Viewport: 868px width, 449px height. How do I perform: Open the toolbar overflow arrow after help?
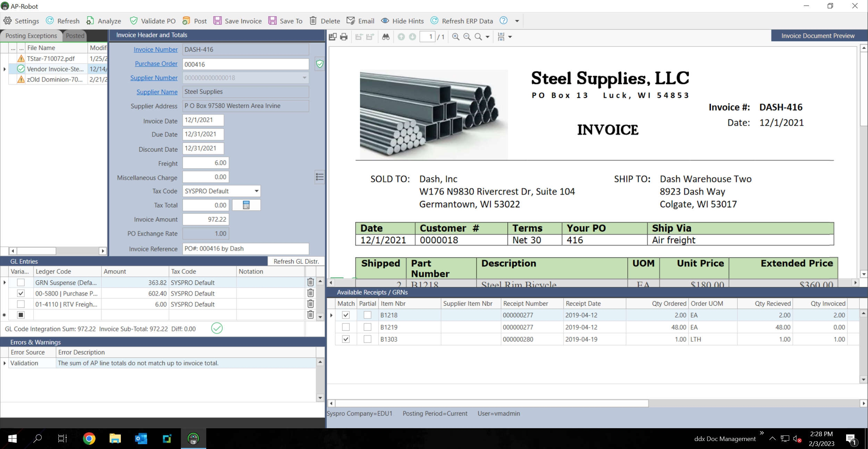tap(517, 21)
